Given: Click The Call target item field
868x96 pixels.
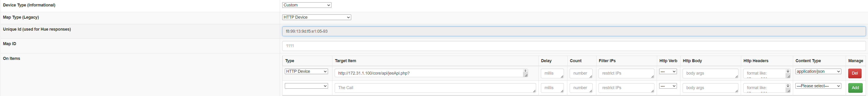Looking at the screenshot, I should (435, 88).
